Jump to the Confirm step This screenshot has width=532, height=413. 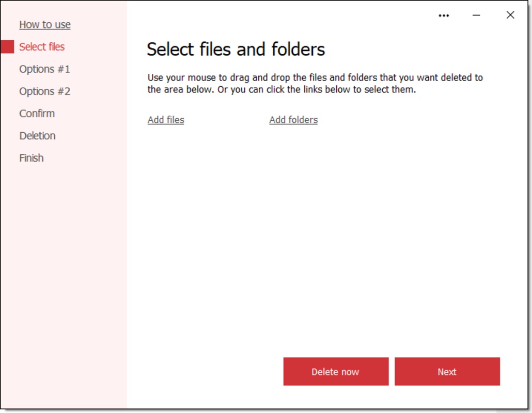coord(37,114)
